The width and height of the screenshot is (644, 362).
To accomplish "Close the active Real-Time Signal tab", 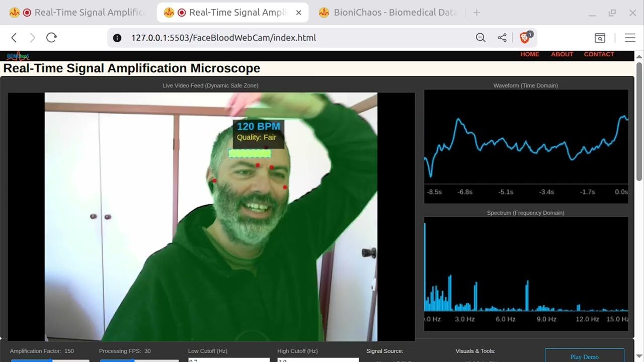I will 298,13.
